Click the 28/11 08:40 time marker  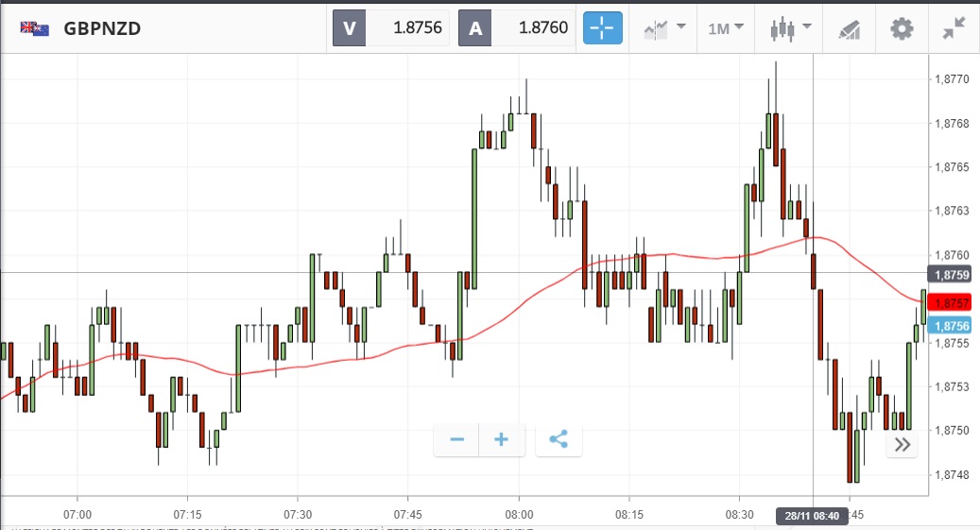coord(813,516)
